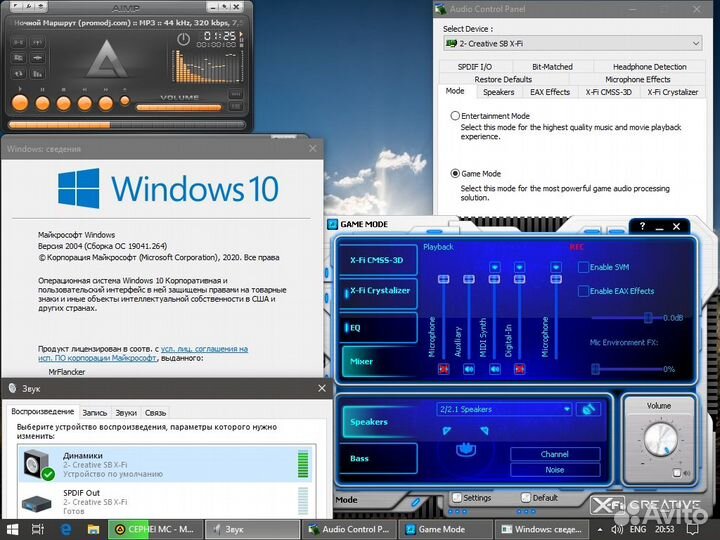Expand Digital-In channel options arrow
The height and width of the screenshot is (540, 720).
[x=519, y=267]
